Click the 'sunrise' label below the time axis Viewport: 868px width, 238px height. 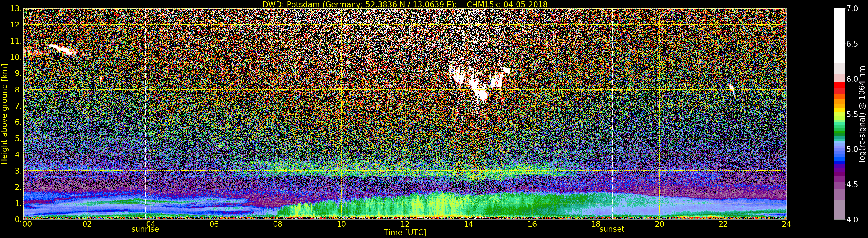pyautogui.click(x=145, y=229)
